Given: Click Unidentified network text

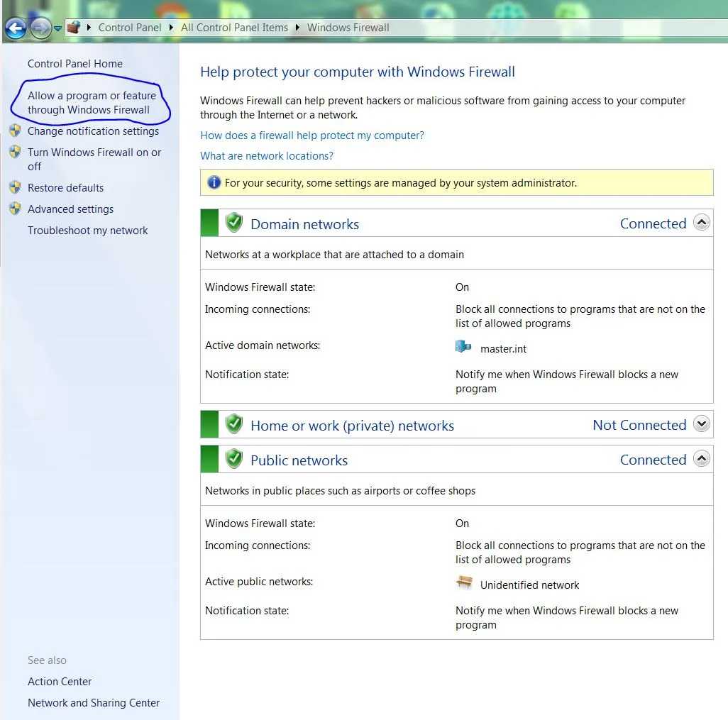Looking at the screenshot, I should click(530, 585).
